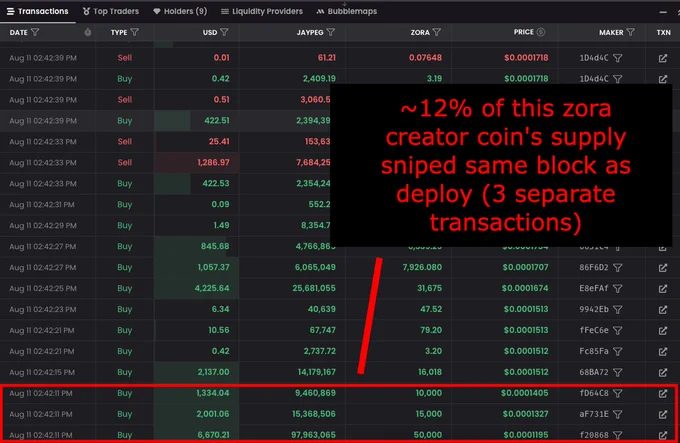
Task: Filter maker 9942Eb
Action: [x=618, y=309]
